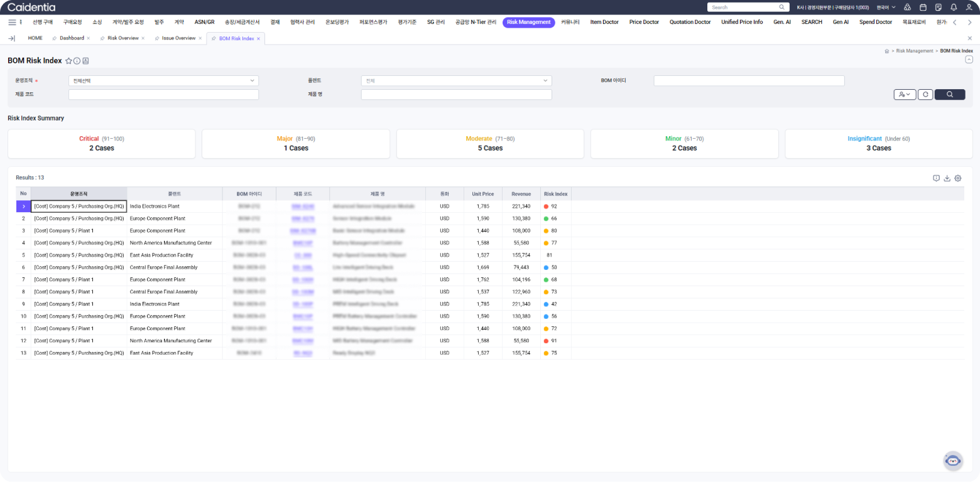Screen dimensions: 980x482
Task: Click the chatbot robot assistant icon
Action: click(x=953, y=461)
